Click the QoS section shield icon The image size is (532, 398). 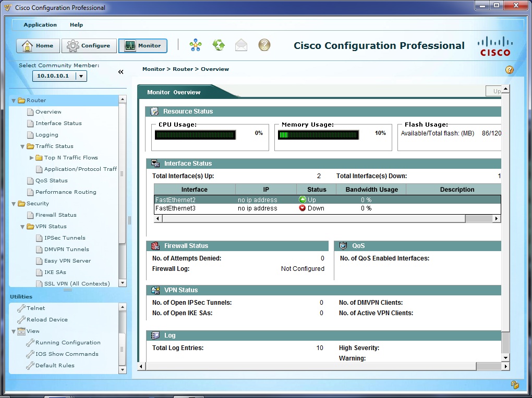click(343, 246)
